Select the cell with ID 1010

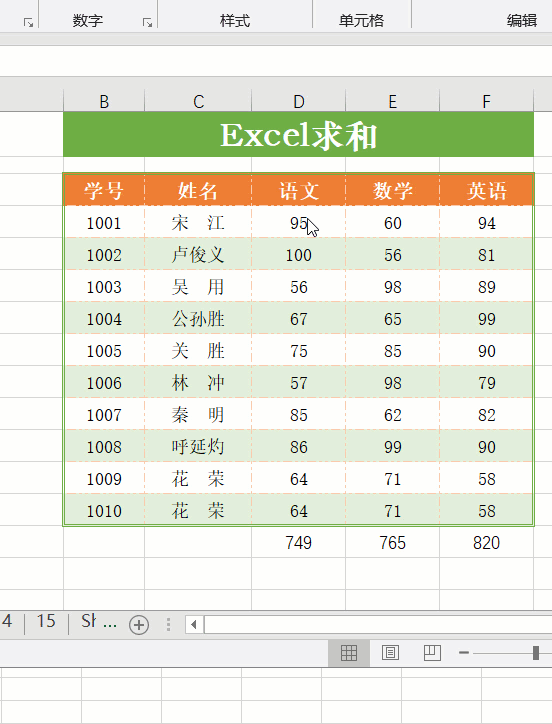[x=104, y=511]
